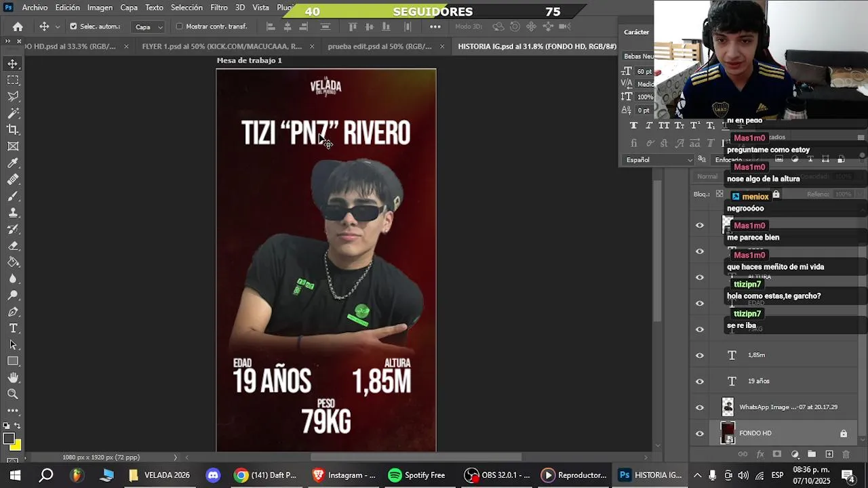Select the Rectangular Marquee tool
868x488 pixels.
pyautogui.click(x=13, y=80)
